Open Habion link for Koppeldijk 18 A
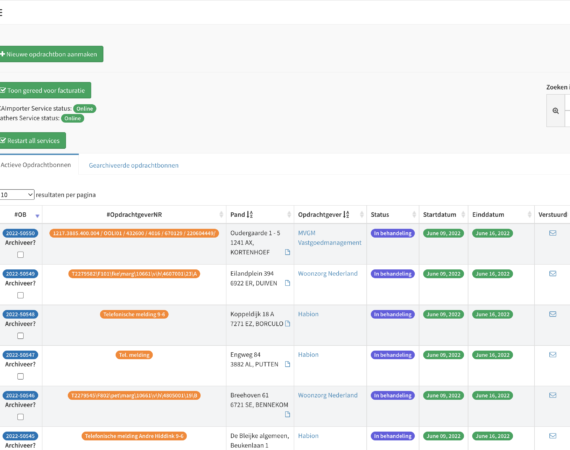The image size is (570, 450). coord(308,314)
